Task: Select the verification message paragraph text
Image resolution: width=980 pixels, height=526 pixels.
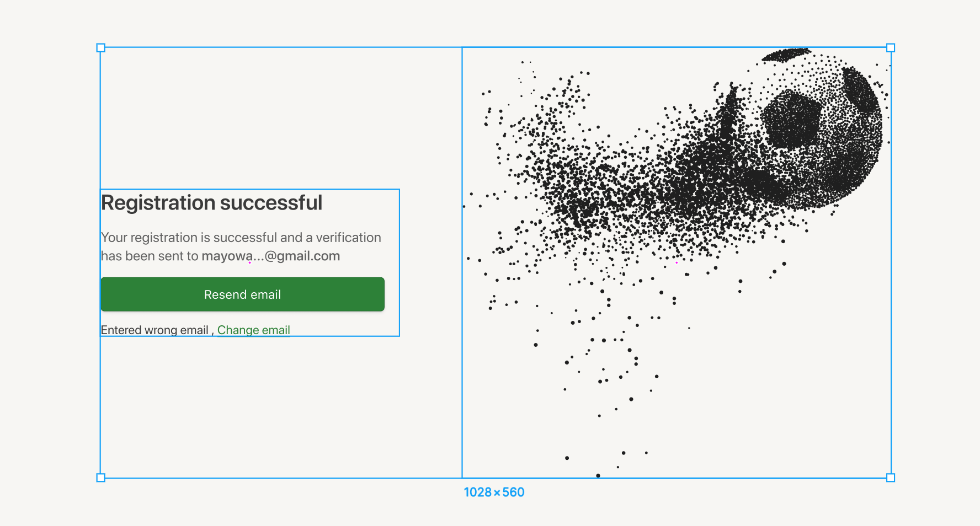Action: (241, 238)
